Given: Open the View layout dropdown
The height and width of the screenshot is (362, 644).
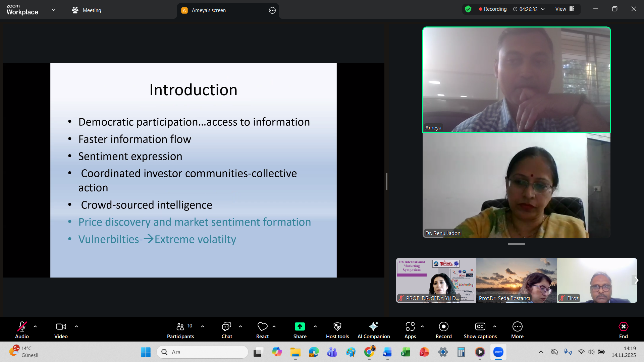Looking at the screenshot, I should pyautogui.click(x=565, y=9).
